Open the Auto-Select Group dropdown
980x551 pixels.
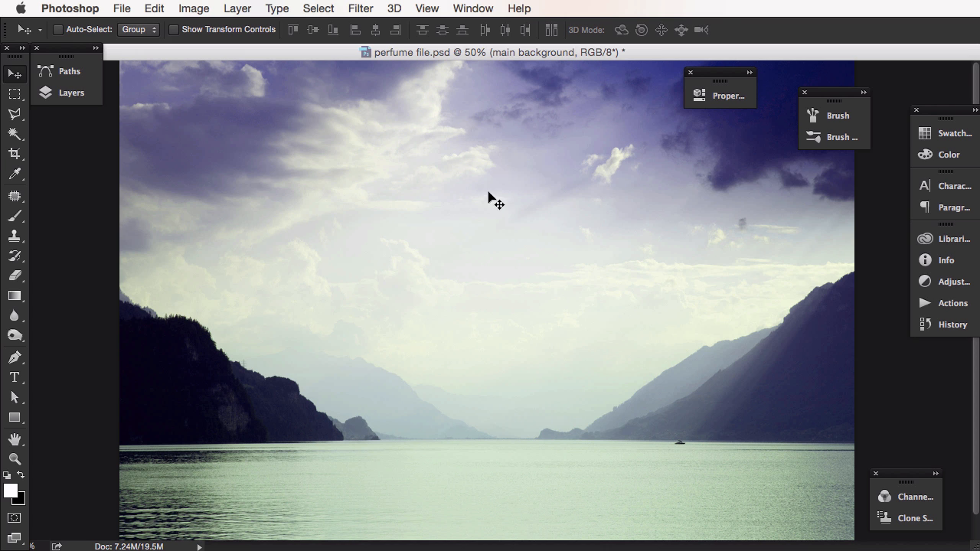tap(139, 30)
